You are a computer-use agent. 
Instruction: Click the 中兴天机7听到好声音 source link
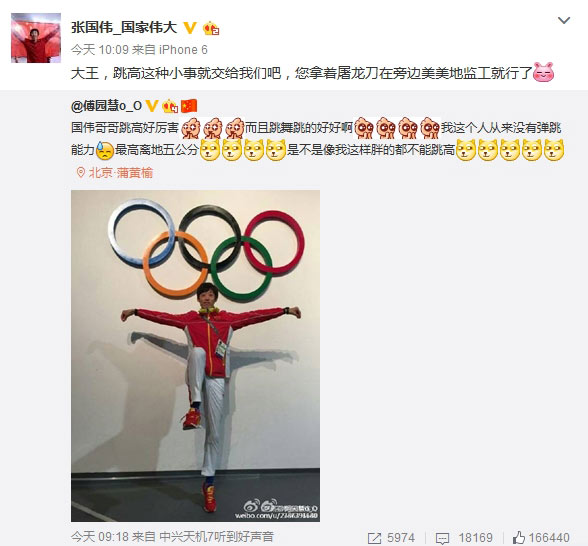click(216, 536)
